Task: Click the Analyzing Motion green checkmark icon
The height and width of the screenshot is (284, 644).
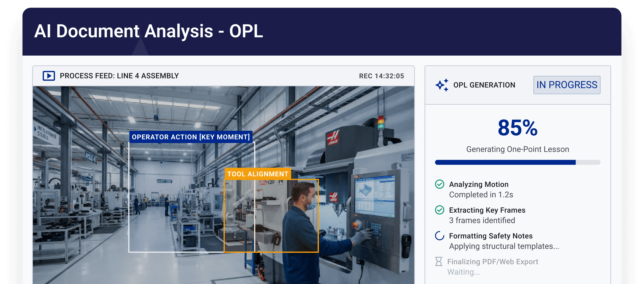Action: point(440,184)
